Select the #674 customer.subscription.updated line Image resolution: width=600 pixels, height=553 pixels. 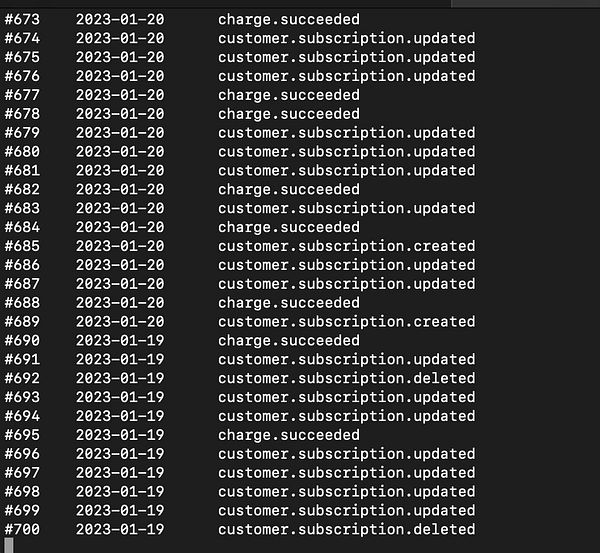[240, 38]
